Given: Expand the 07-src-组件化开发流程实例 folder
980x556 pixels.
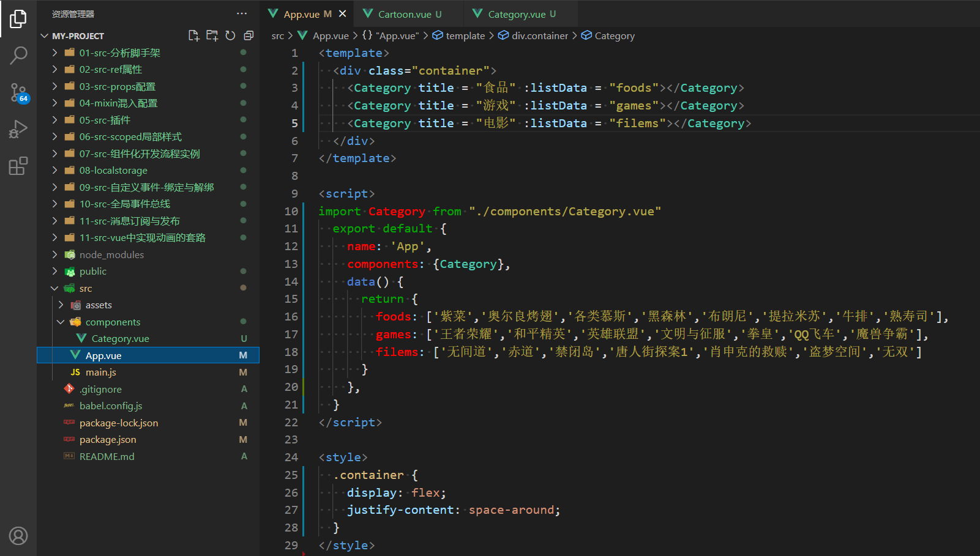Looking at the screenshot, I should pyautogui.click(x=148, y=154).
